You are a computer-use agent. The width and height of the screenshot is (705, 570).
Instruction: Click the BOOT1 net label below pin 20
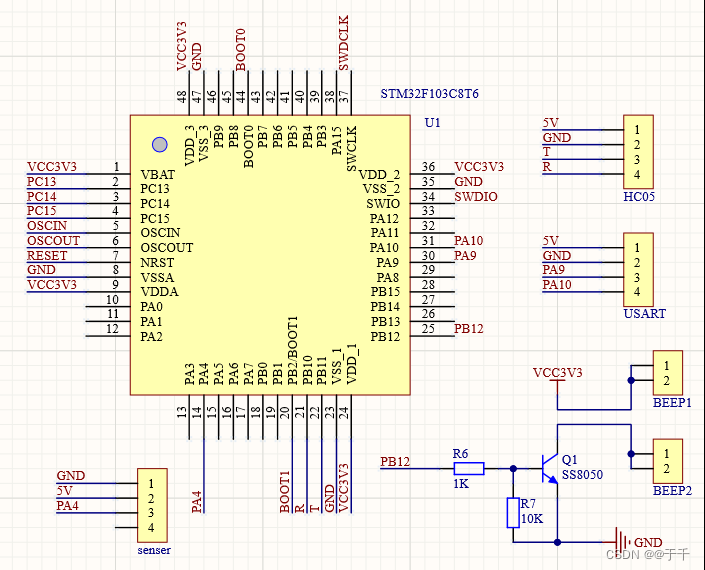(x=285, y=492)
